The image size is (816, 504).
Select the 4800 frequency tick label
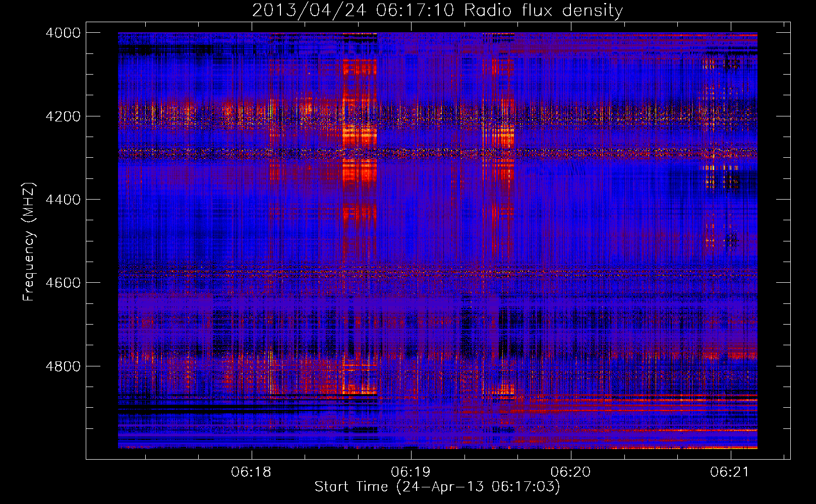[x=63, y=366]
